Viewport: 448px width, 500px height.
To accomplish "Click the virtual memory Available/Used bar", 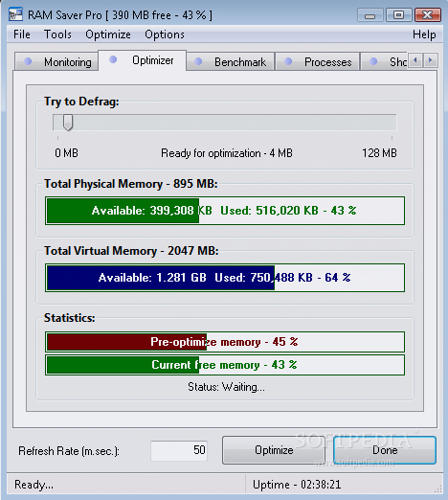I will click(225, 278).
